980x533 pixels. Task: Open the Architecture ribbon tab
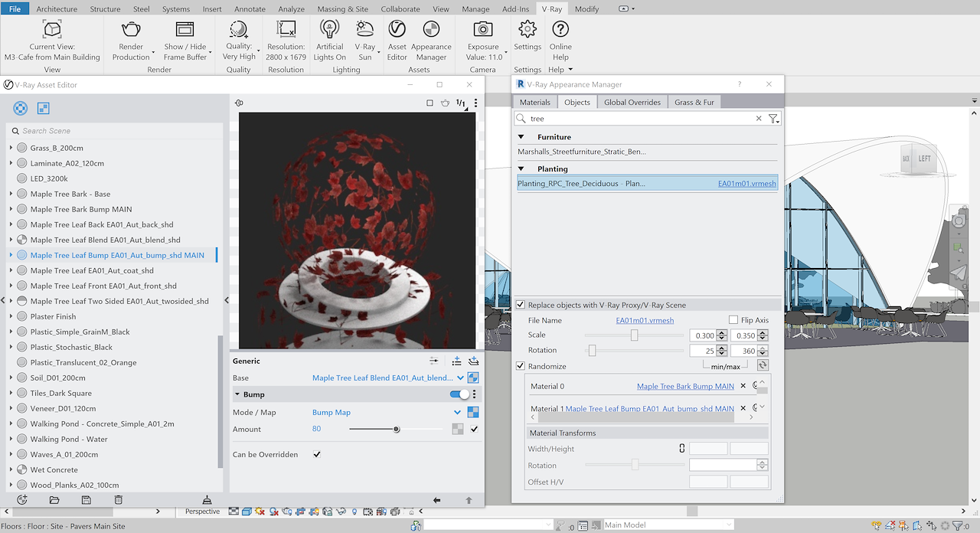point(57,9)
